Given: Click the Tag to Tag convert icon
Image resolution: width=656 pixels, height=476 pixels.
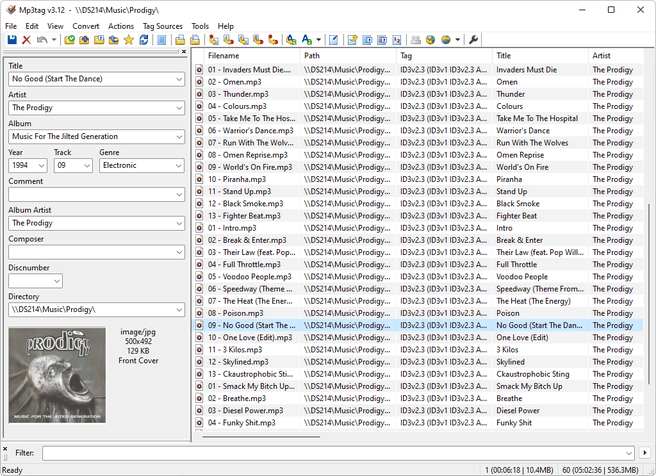Looking at the screenshot, I should pyautogui.click(x=273, y=40).
